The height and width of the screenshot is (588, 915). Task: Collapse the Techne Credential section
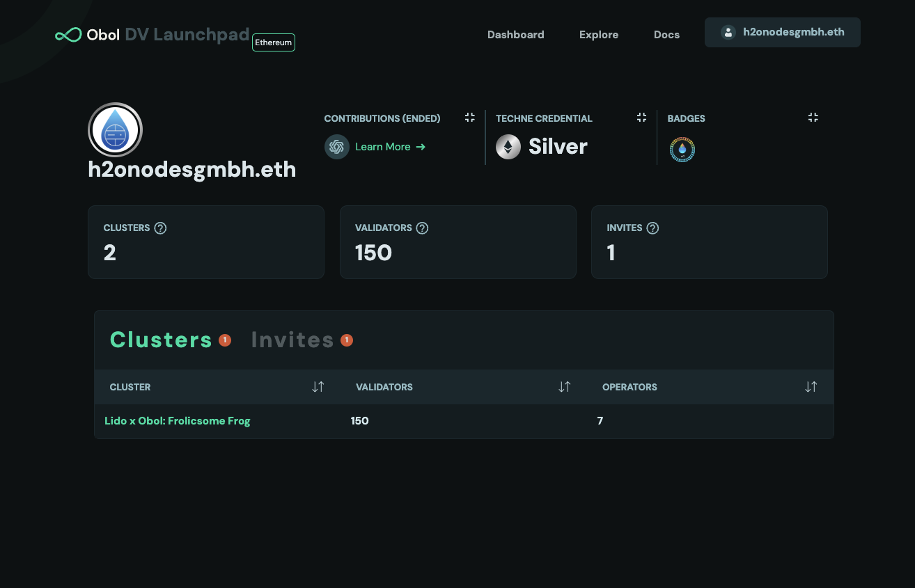click(x=642, y=118)
